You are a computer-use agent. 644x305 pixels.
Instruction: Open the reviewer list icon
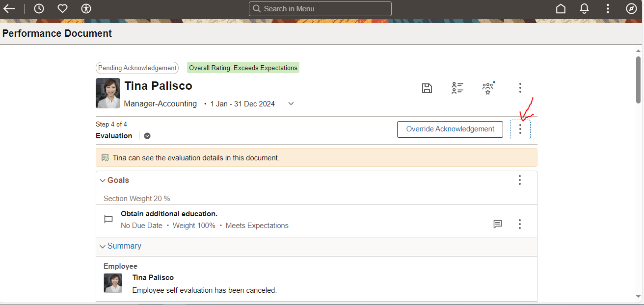pyautogui.click(x=457, y=88)
